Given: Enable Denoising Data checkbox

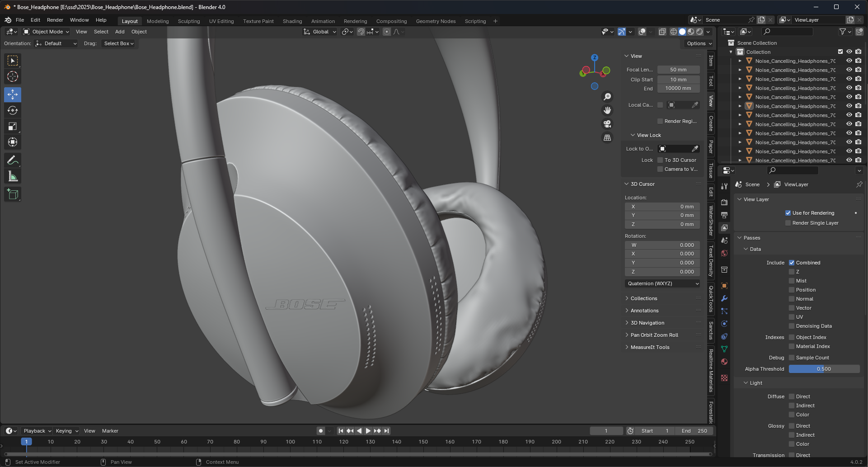Looking at the screenshot, I should click(792, 326).
